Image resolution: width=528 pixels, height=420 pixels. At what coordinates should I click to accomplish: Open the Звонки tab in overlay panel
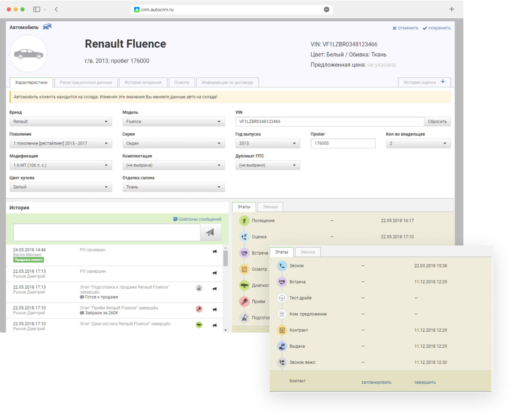308,253
